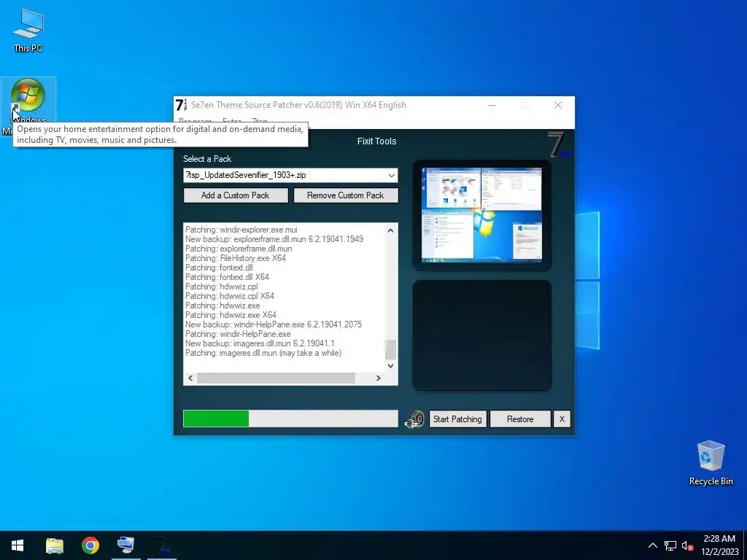Click the green patching progress bar
Viewport: 747px width, 560px height.
click(290, 419)
